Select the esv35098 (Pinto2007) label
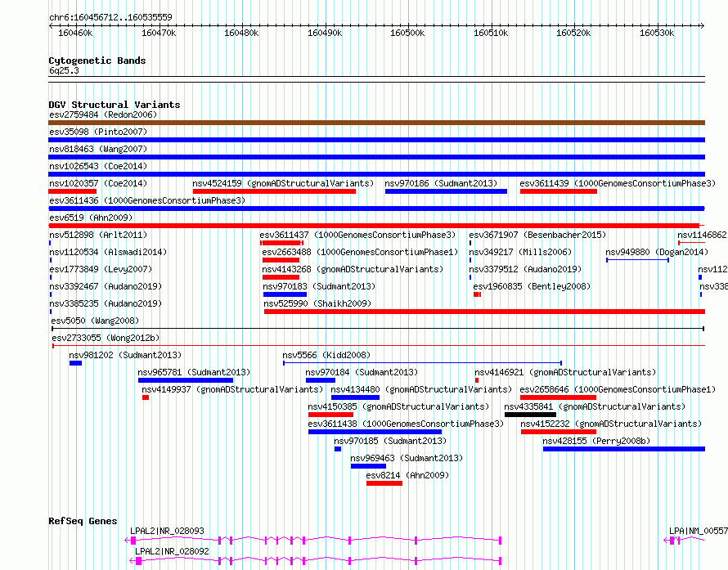 [x=98, y=132]
